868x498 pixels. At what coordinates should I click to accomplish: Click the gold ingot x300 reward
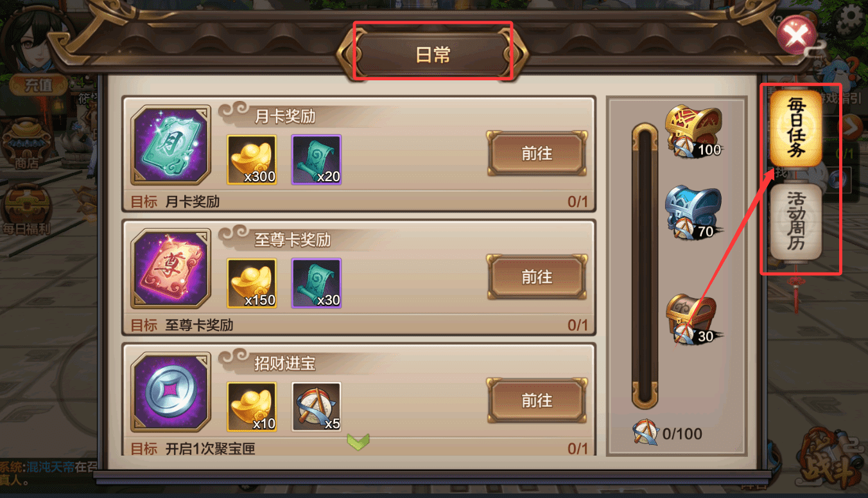tap(252, 159)
